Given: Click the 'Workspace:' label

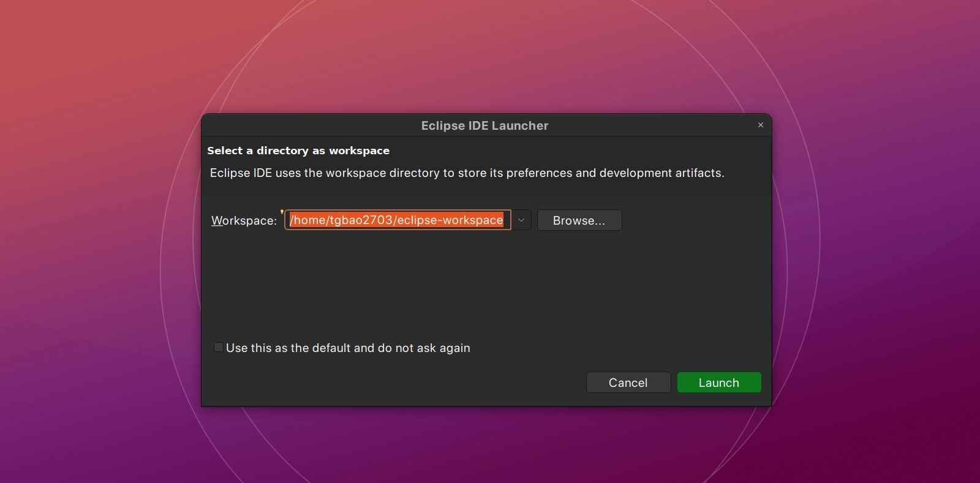Looking at the screenshot, I should (x=244, y=220).
